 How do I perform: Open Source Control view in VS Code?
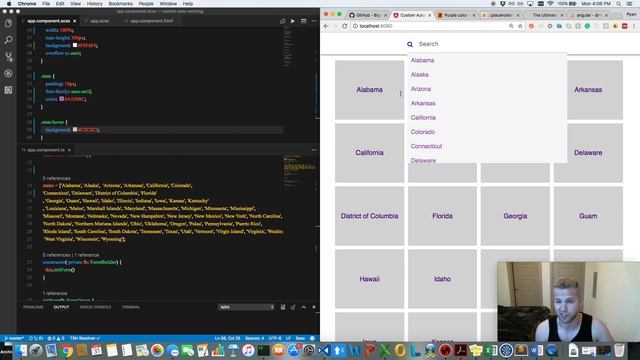click(8, 57)
